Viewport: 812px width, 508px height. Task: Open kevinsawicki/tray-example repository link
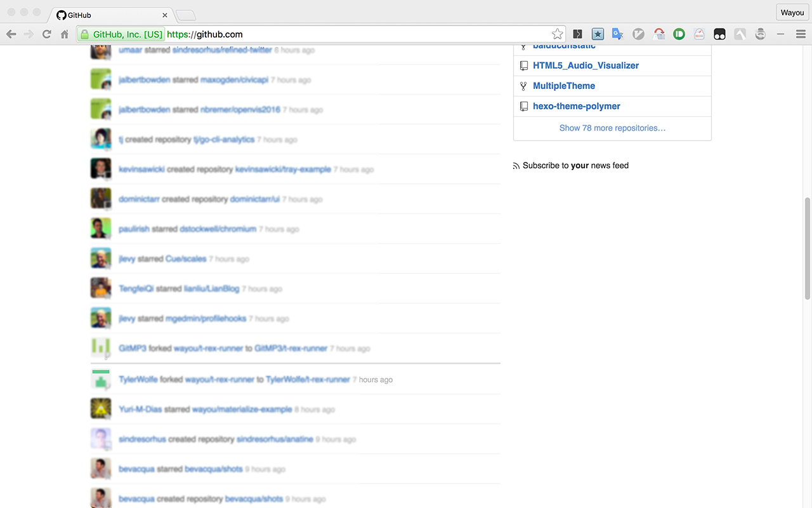pyautogui.click(x=283, y=170)
